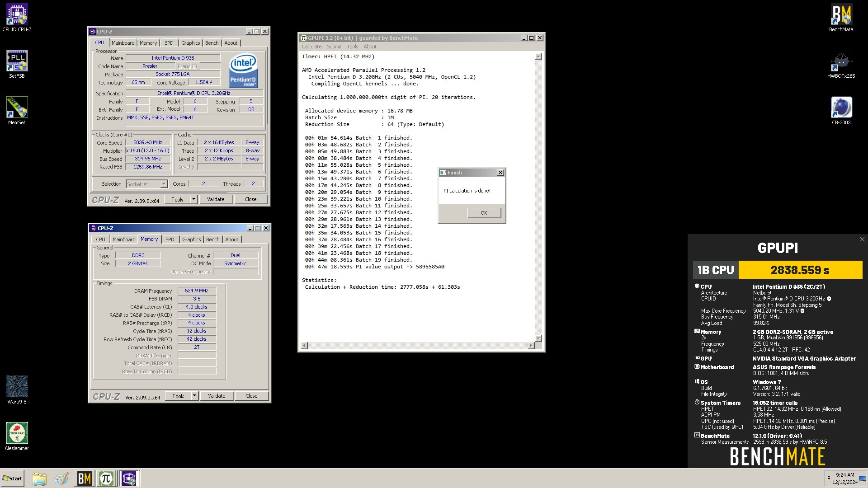Click GPUPI vertical scrollbar up arrow

[538, 56]
